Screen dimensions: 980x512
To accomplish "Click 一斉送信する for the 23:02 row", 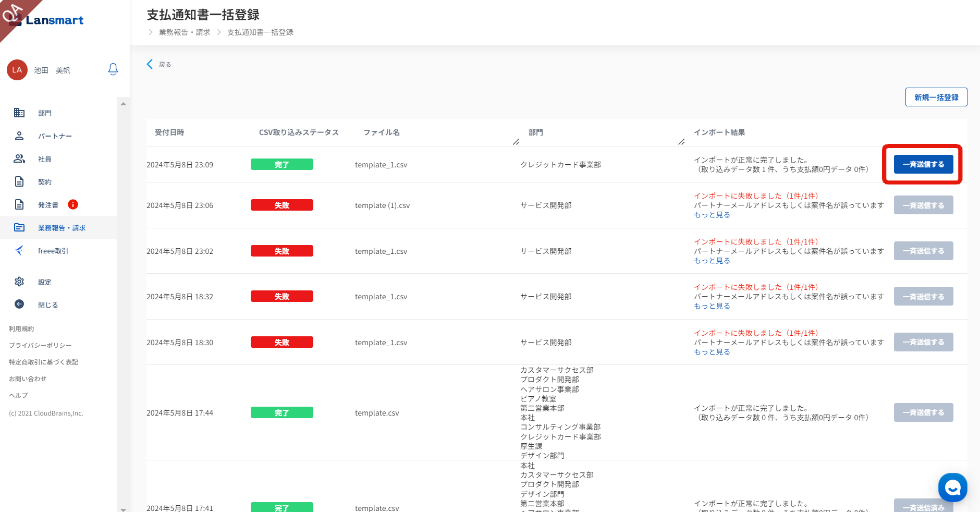I will 923,251.
